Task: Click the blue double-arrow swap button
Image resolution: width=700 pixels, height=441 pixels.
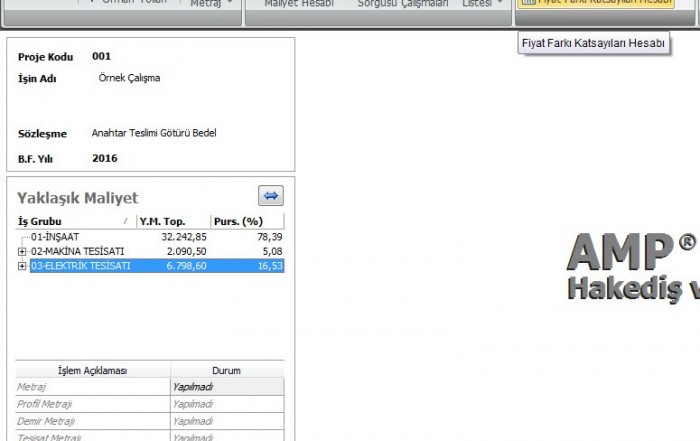Action: (270, 196)
